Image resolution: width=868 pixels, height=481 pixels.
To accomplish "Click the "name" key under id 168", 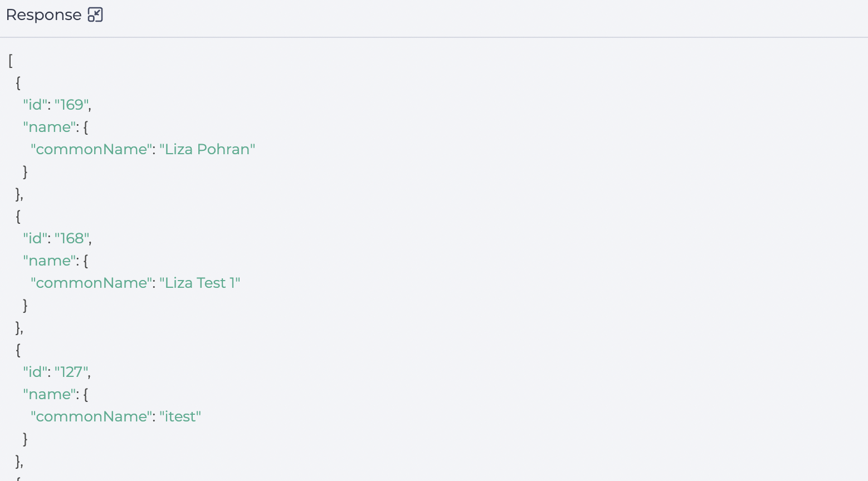I will coord(50,261).
